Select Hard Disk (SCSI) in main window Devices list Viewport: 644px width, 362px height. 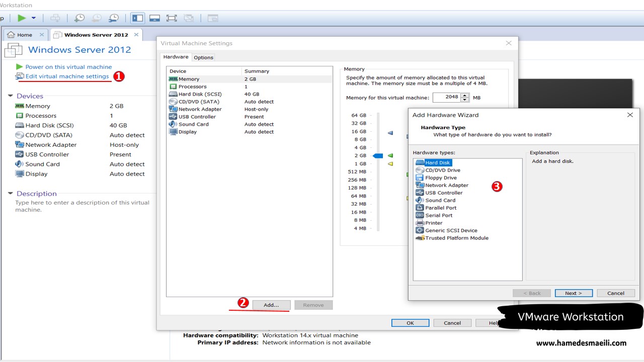point(49,125)
